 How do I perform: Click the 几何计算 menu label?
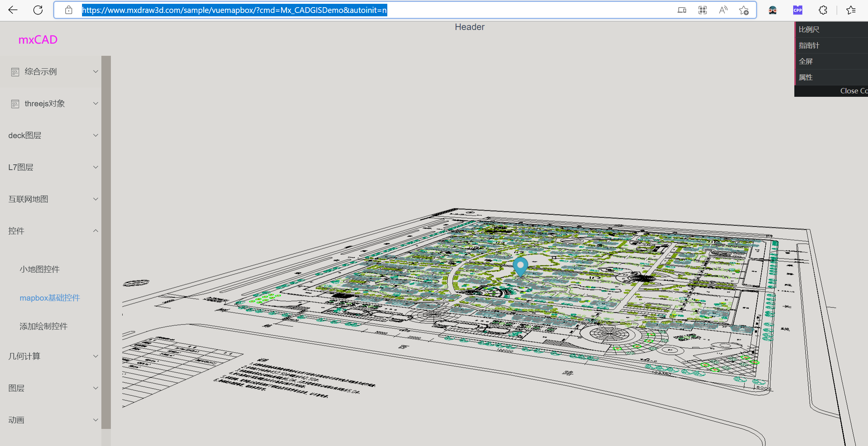pyautogui.click(x=24, y=356)
